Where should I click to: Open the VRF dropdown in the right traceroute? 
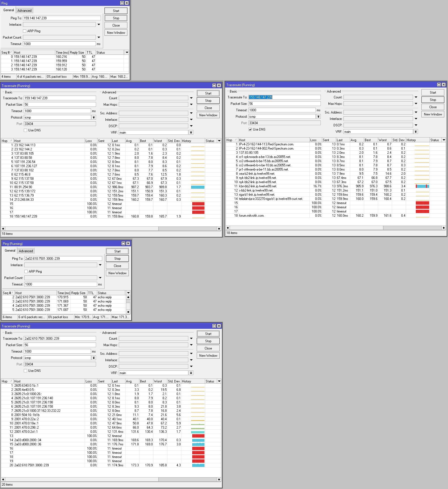[416, 131]
